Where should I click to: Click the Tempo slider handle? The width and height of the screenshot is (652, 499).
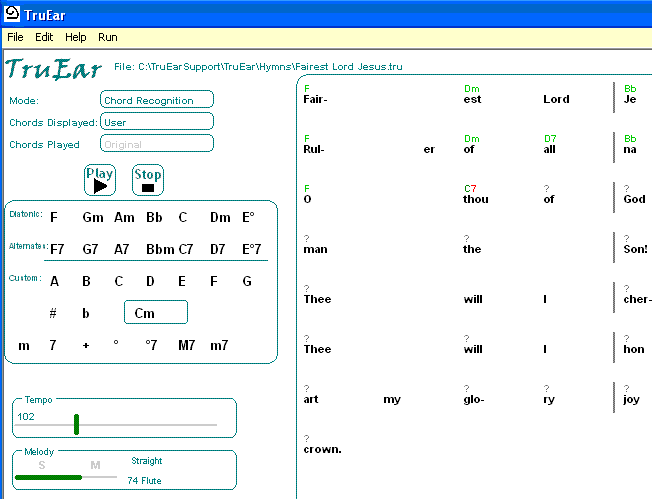77,425
